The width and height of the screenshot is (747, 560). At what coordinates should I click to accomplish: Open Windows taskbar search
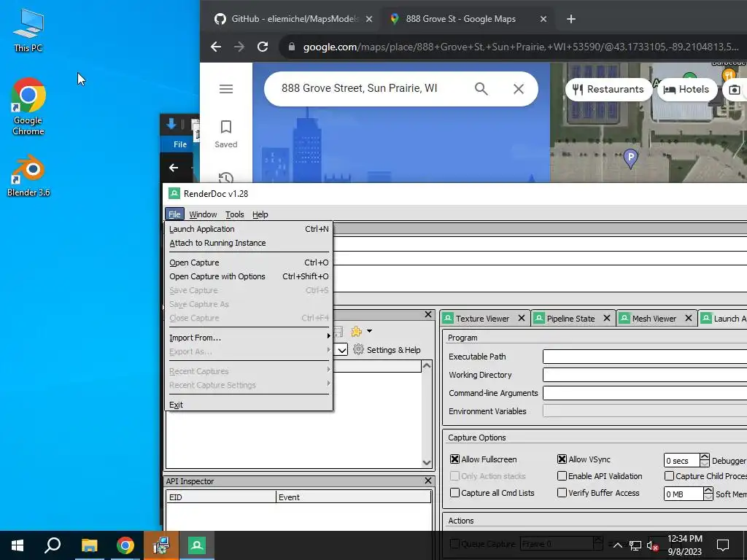(53, 545)
